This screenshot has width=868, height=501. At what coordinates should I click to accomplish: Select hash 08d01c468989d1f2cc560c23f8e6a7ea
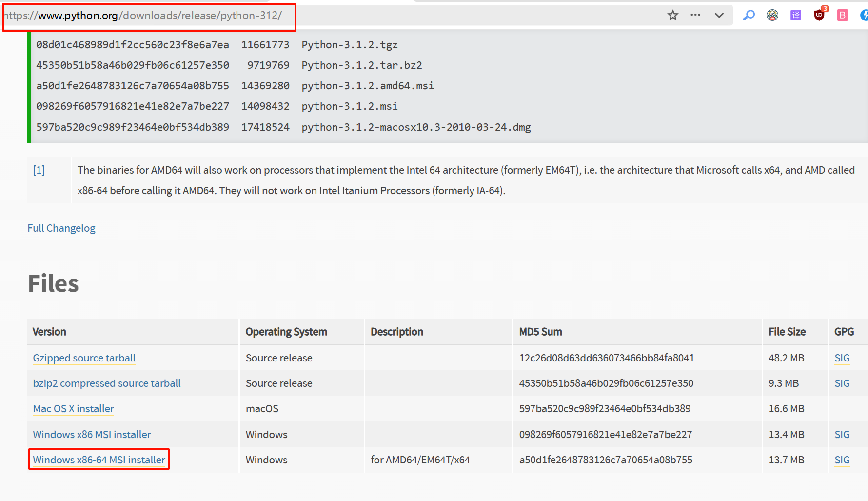tap(133, 45)
